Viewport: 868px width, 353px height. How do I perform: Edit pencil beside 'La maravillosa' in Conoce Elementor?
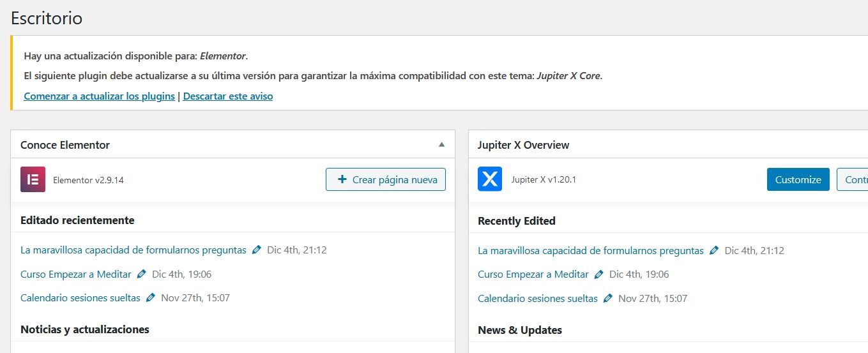click(257, 250)
